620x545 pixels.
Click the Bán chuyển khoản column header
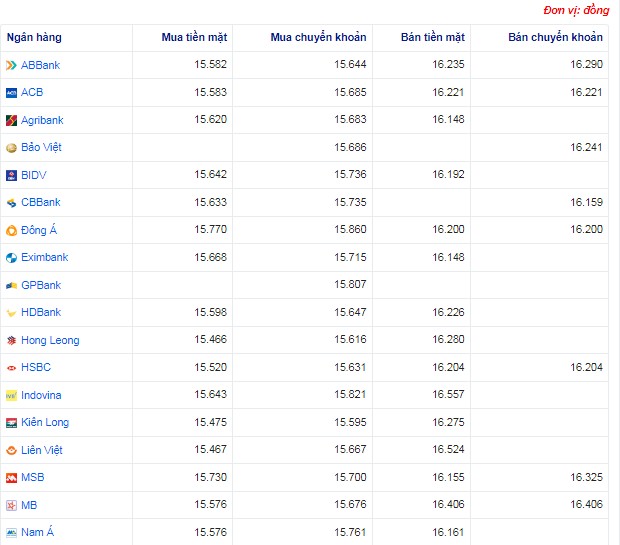pyautogui.click(x=555, y=38)
